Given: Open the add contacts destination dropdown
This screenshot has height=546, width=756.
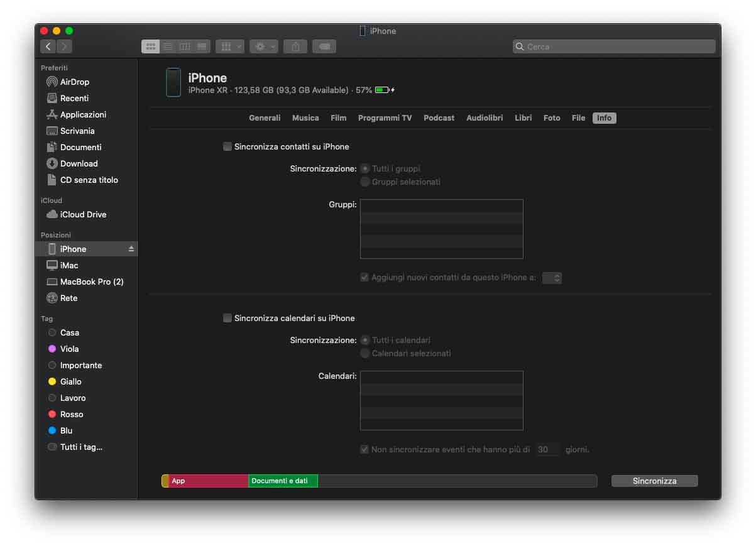Looking at the screenshot, I should coord(552,277).
